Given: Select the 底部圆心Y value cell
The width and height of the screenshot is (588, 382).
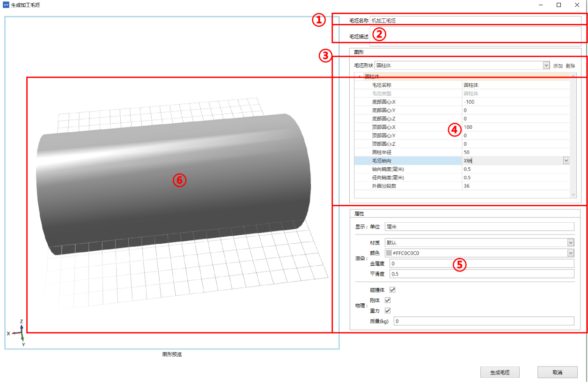Looking at the screenshot, I should [x=515, y=110].
